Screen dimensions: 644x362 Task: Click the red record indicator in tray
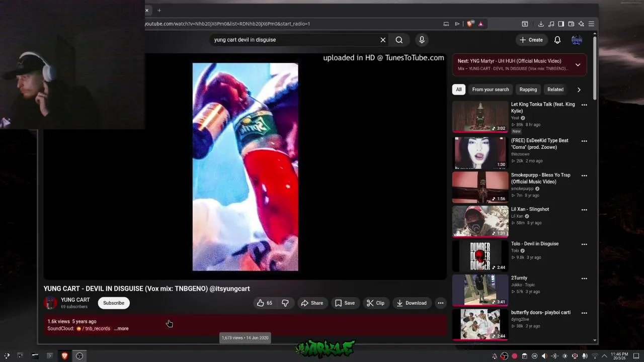(x=514, y=356)
